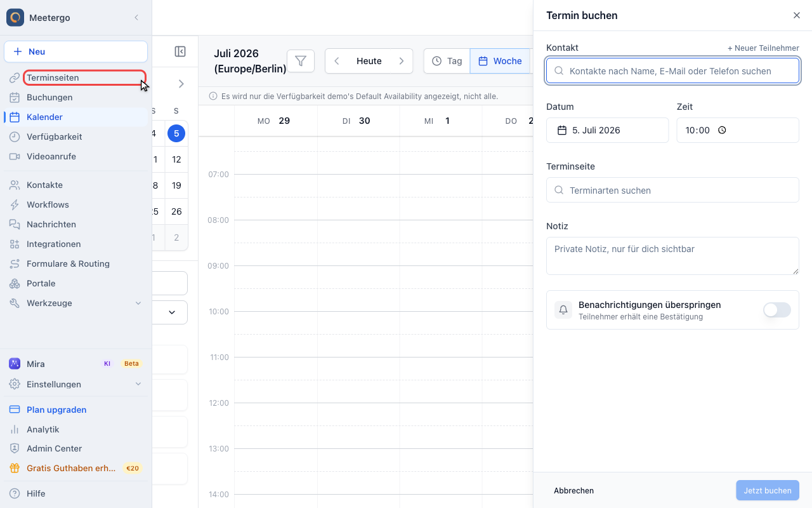This screenshot has height=508, width=812.
Task: Click the Terminarten suchen field
Action: point(672,190)
